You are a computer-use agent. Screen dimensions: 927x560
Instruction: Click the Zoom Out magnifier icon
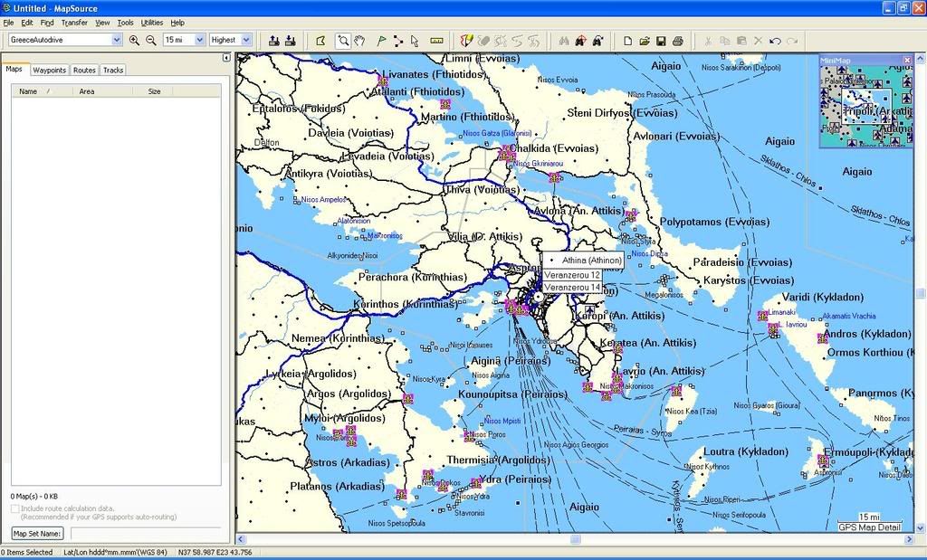[x=151, y=40]
